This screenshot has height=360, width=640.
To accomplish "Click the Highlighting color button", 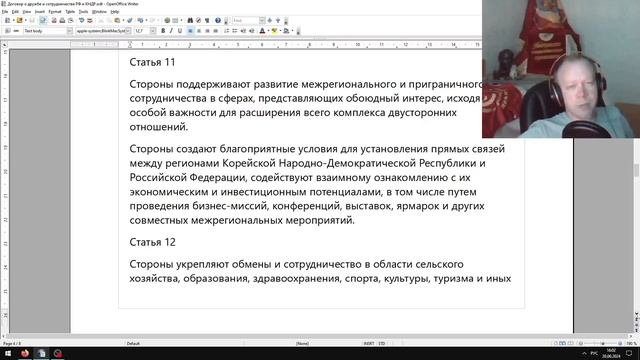I will (274, 31).
